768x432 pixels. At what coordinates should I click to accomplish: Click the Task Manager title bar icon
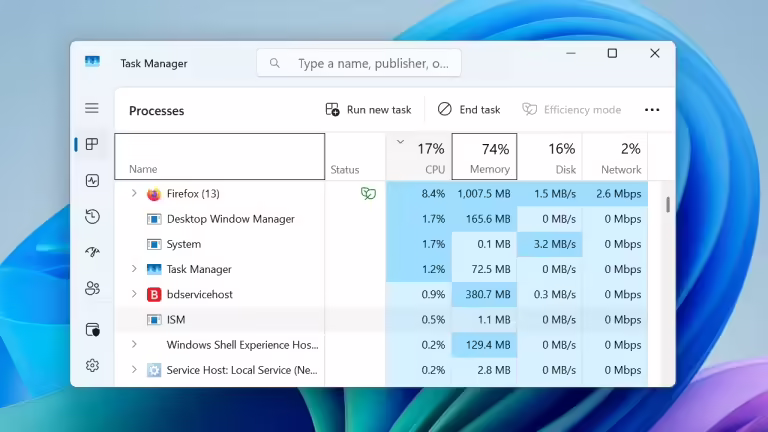pyautogui.click(x=92, y=62)
